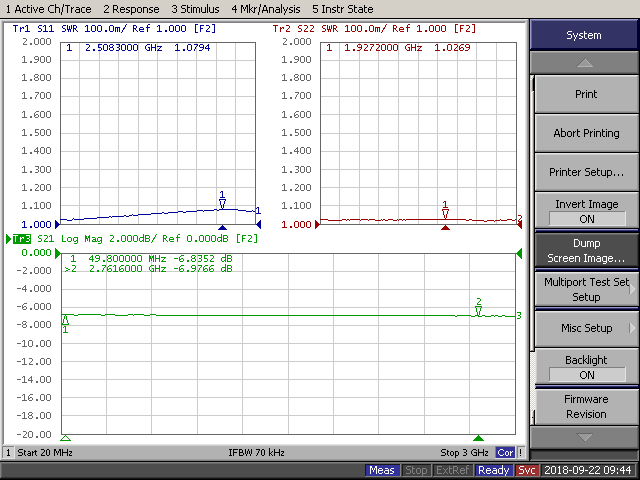Select the active Tr3 S21 Log Mag trace label
This screenshot has height=480, width=640.
point(136,239)
